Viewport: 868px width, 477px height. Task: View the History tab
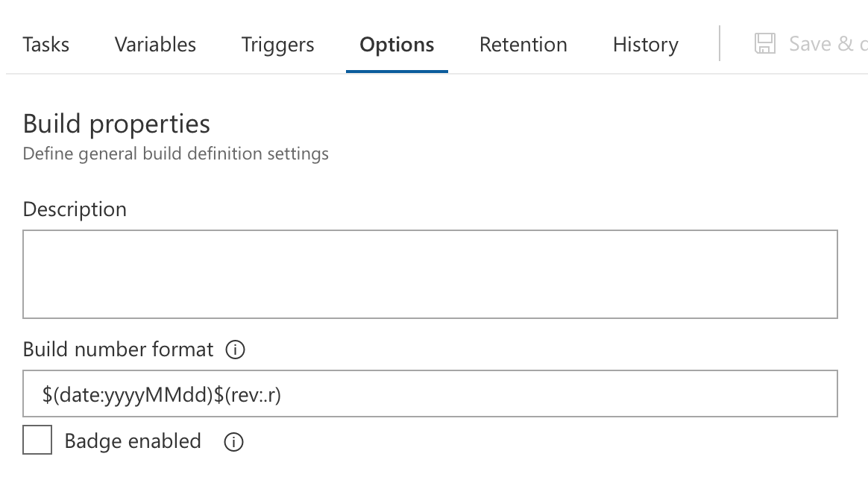(x=645, y=45)
